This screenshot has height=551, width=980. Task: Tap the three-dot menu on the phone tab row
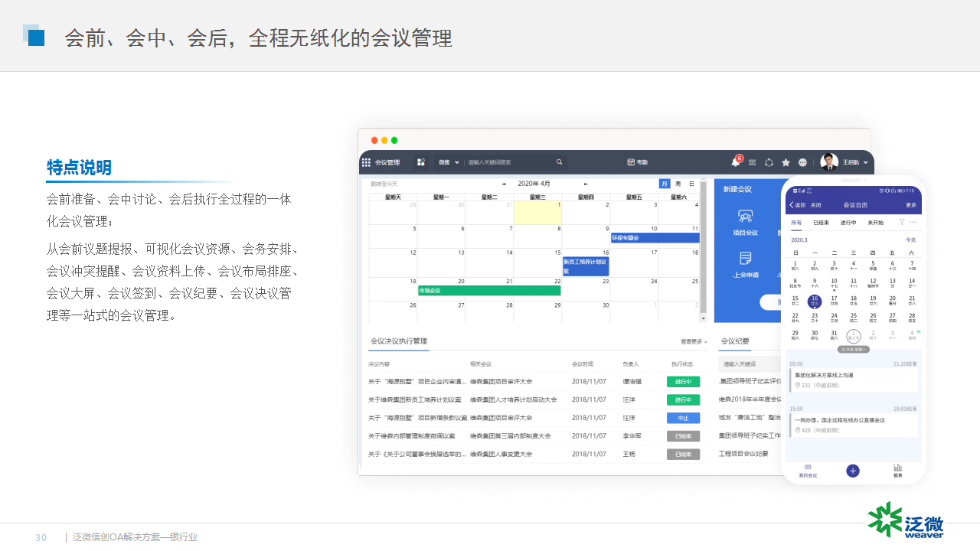[913, 222]
